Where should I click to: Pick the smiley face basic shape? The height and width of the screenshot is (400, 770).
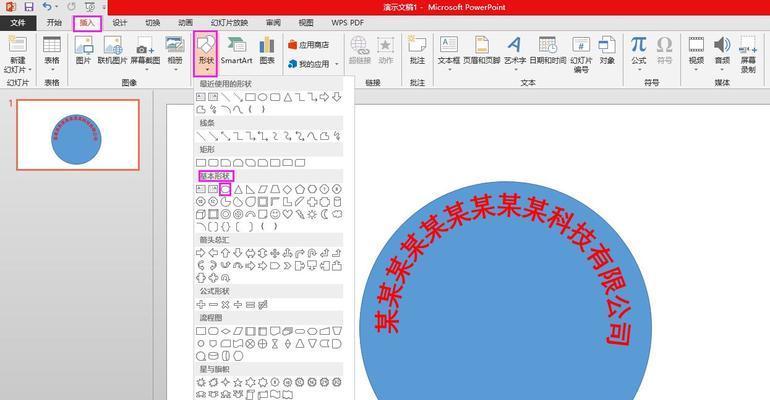275,214
